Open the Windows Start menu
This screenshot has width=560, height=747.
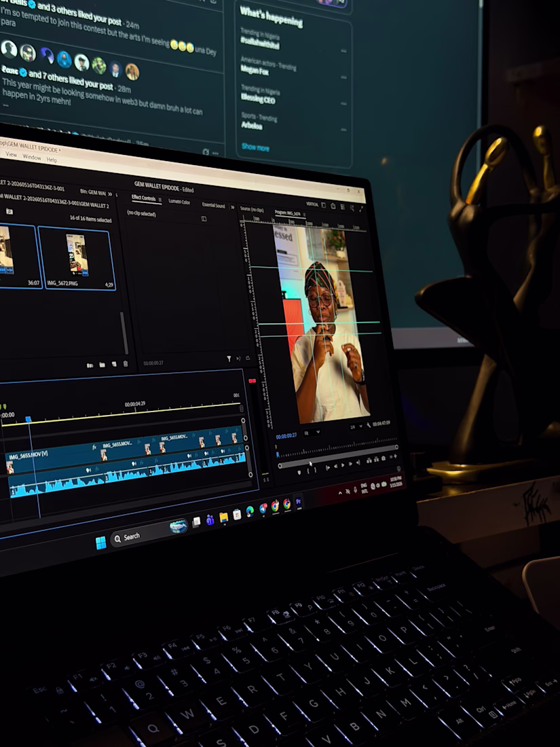point(101,543)
